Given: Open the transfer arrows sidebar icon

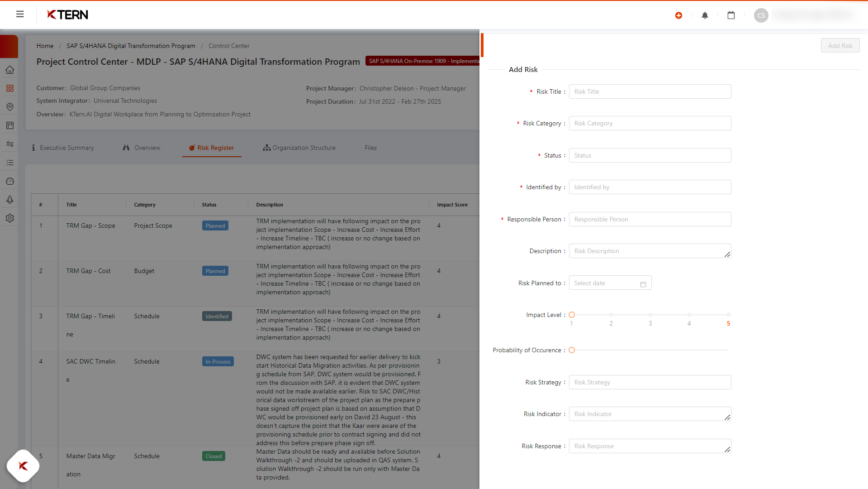Looking at the screenshot, I should click(x=10, y=144).
